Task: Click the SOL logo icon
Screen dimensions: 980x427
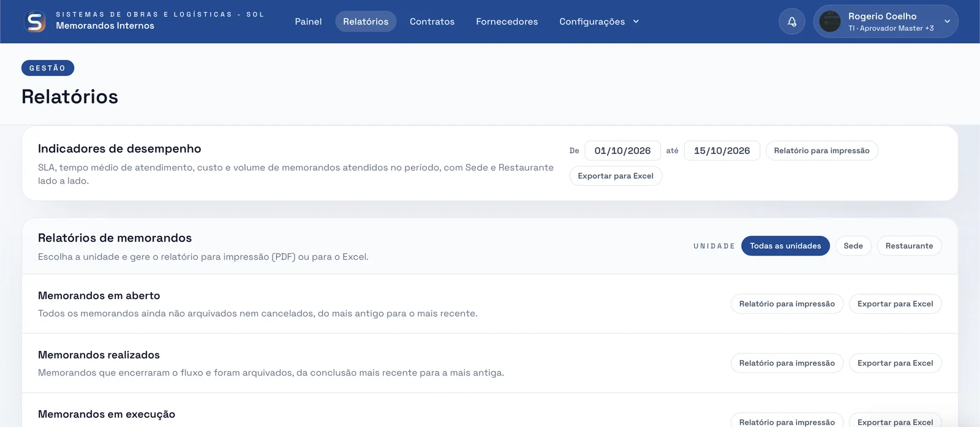Action: (35, 21)
